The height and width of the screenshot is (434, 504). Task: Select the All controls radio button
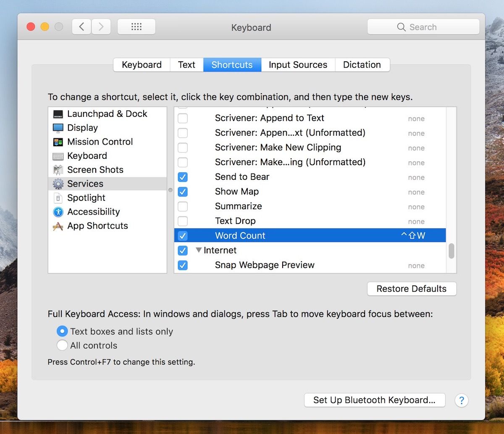tap(62, 345)
